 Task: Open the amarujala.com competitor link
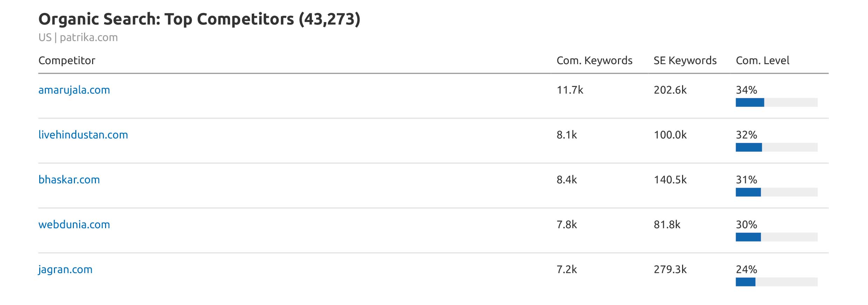pyautogui.click(x=74, y=90)
